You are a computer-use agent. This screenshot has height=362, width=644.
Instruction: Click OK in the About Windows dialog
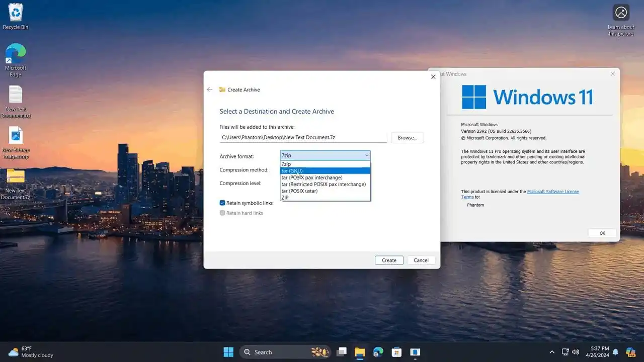click(x=602, y=233)
